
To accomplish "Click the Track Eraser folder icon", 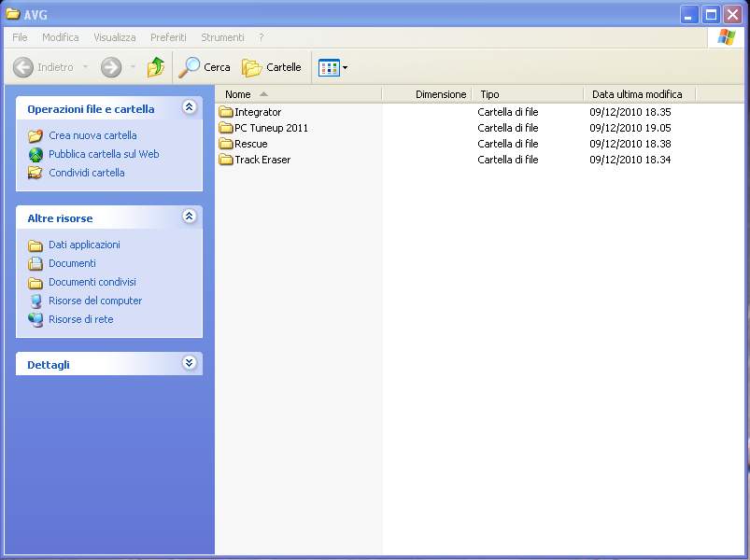I will point(226,159).
